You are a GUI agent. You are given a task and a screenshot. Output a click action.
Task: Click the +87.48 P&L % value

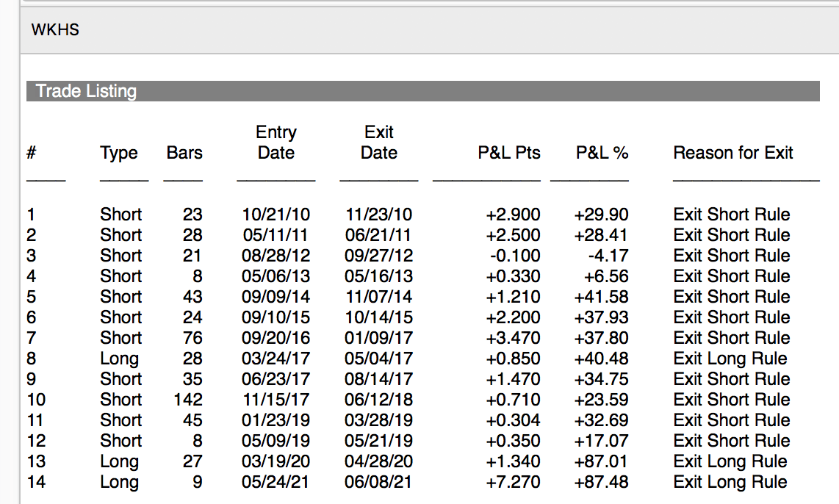[x=601, y=482]
